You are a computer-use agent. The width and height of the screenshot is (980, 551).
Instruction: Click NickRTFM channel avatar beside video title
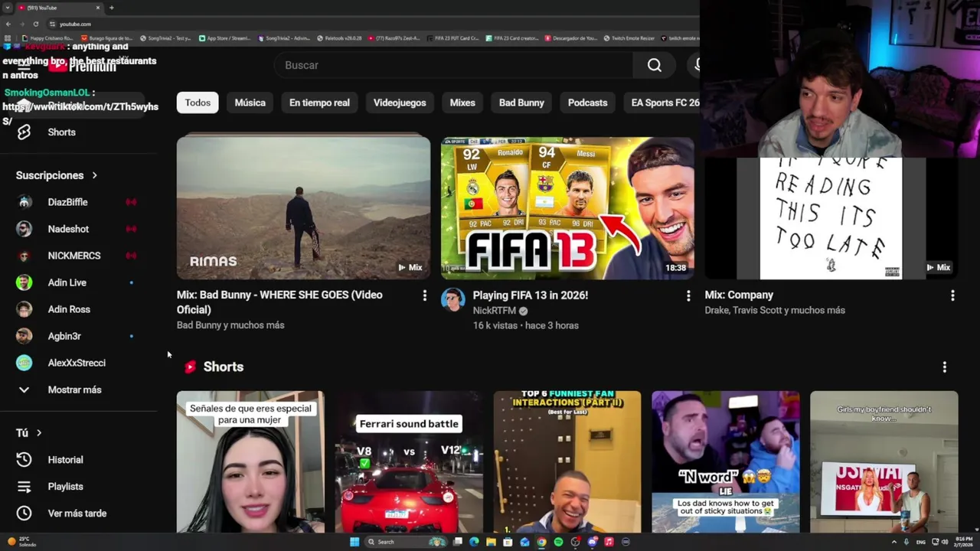point(453,300)
